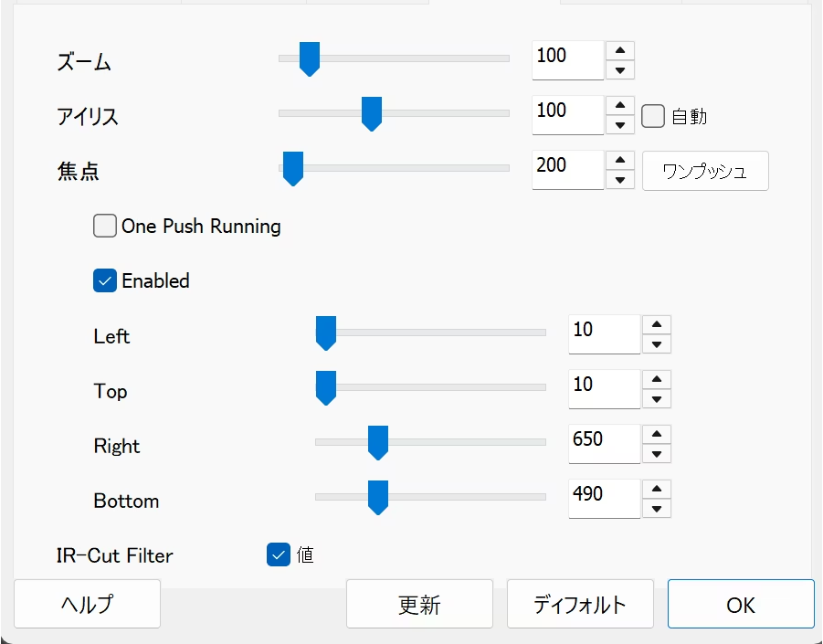Toggle the IR-Cut Filter 値 checkbox
The image size is (823, 644).
pyautogui.click(x=279, y=554)
